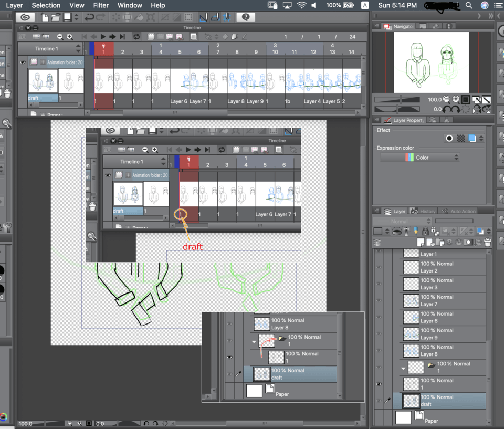Create new animation folder in timeline toolbar

(151, 37)
